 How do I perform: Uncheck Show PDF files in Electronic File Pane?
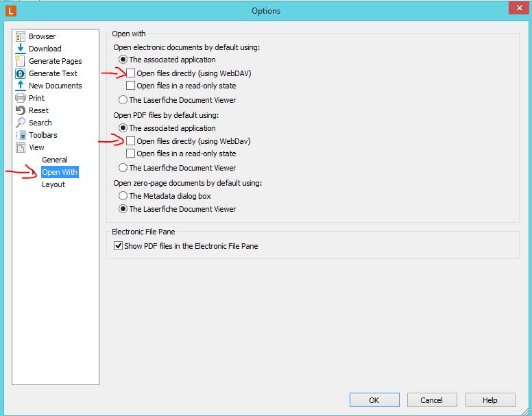point(118,246)
